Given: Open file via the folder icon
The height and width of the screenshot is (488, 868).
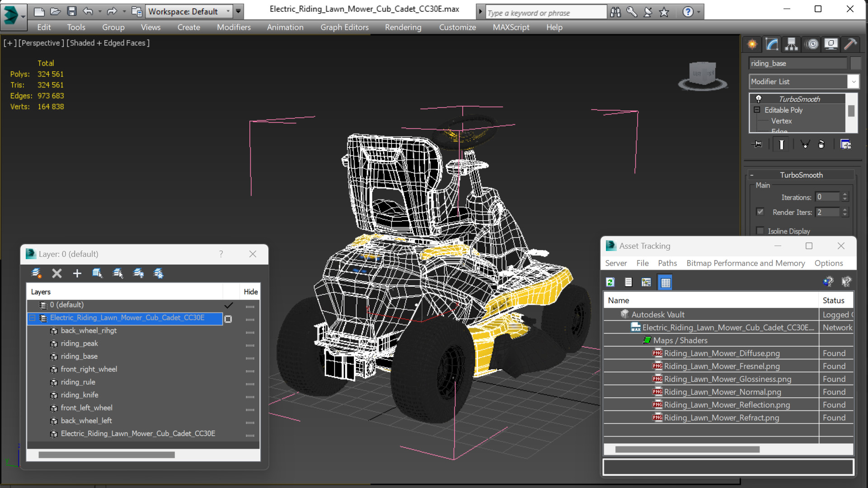Looking at the screenshot, I should [55, 11].
